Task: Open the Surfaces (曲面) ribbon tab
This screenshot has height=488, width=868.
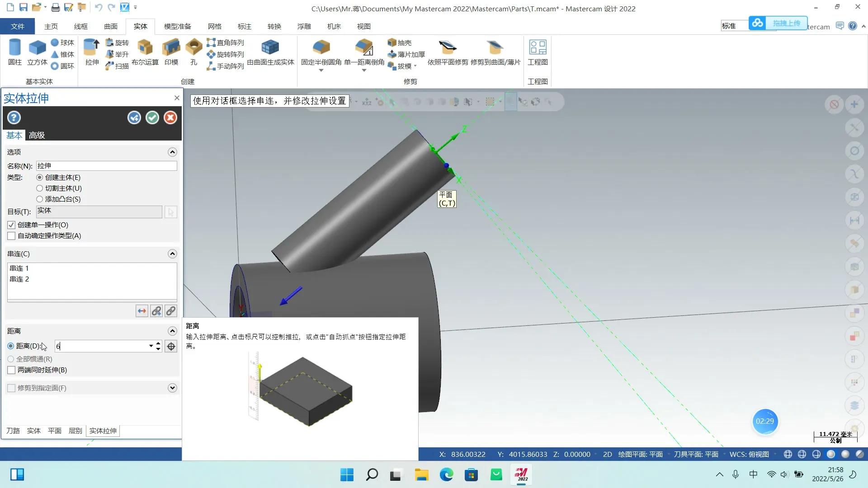Action: click(x=110, y=27)
